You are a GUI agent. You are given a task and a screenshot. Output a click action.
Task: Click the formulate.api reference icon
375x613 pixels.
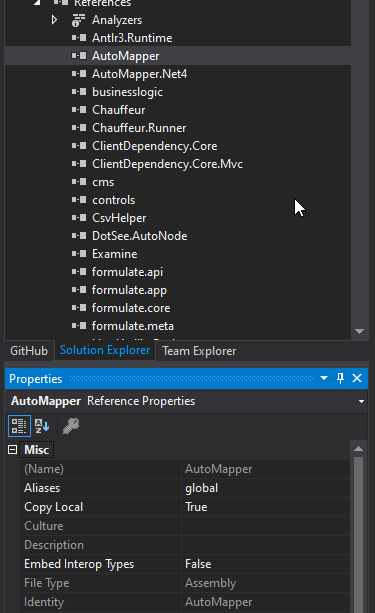[x=79, y=272]
